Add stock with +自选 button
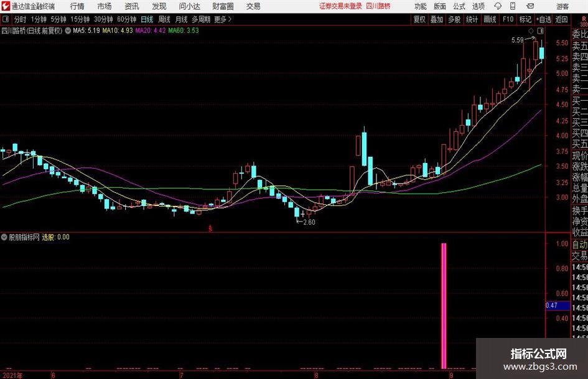 point(543,19)
